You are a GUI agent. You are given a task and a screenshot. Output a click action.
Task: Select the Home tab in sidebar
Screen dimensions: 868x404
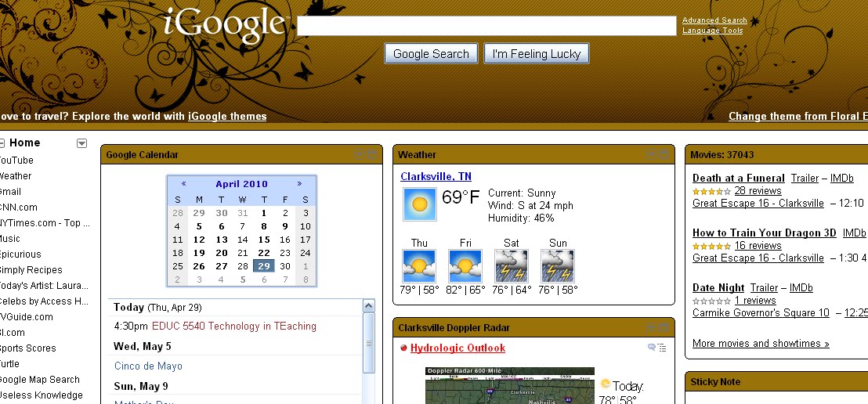click(x=25, y=142)
